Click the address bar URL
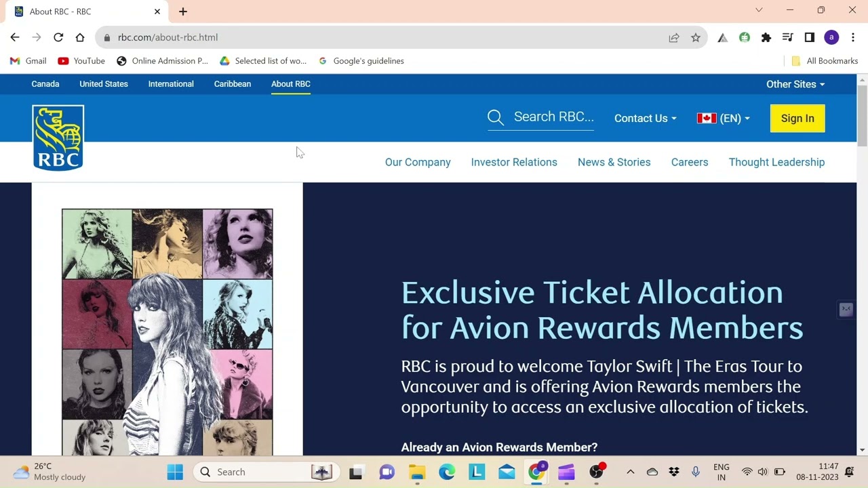This screenshot has width=868, height=488. [167, 37]
